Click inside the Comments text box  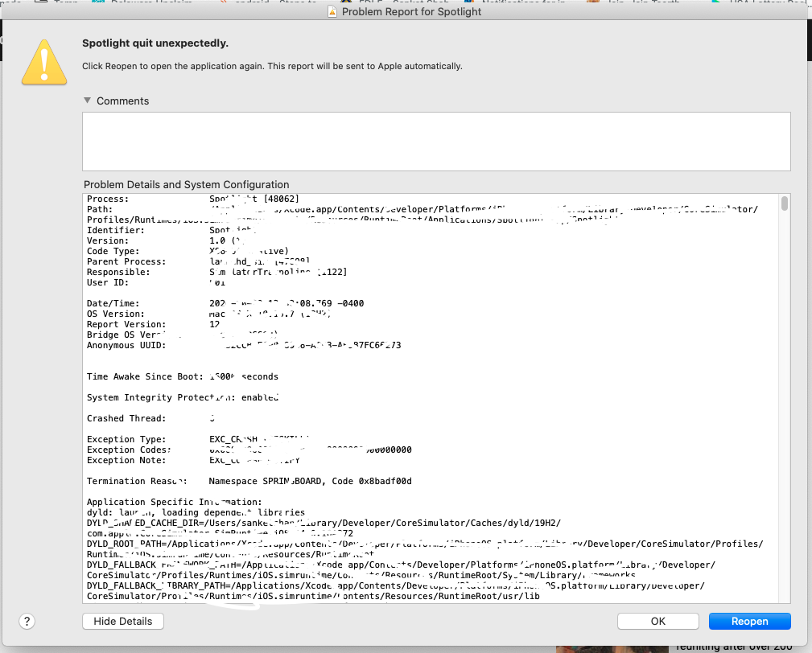click(436, 142)
